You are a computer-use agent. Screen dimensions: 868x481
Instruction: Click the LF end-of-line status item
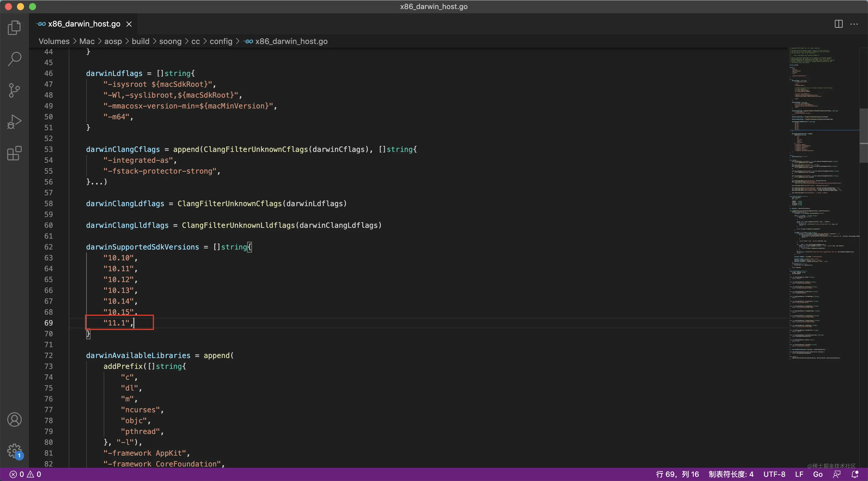pyautogui.click(x=799, y=474)
